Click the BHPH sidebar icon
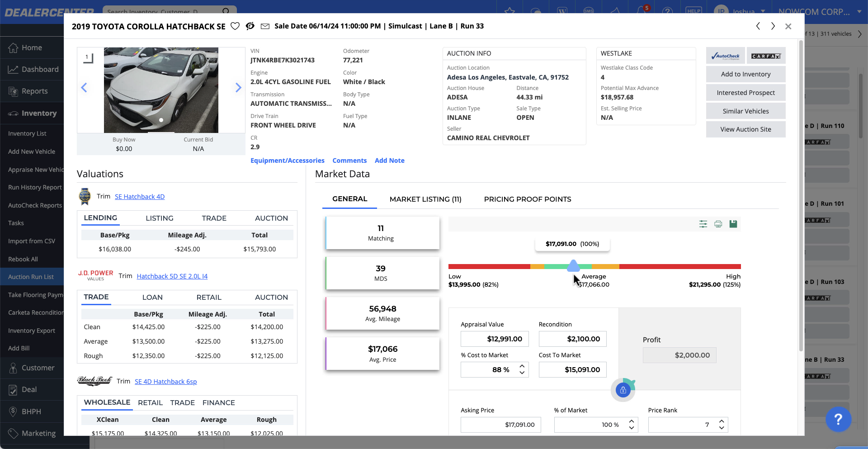This screenshot has height=449, width=868. coord(13,411)
